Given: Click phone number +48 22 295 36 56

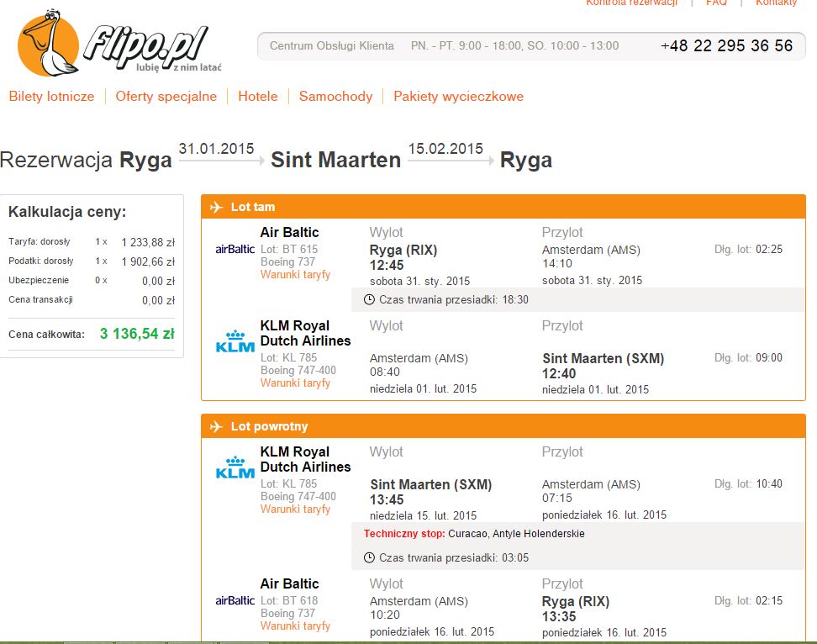Looking at the screenshot, I should click(726, 46).
